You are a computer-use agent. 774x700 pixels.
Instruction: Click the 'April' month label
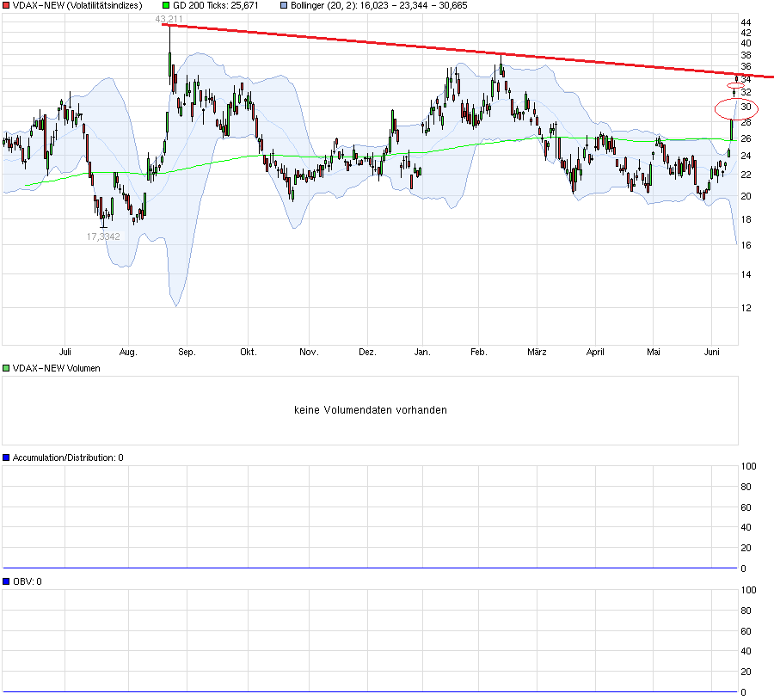[x=595, y=352]
